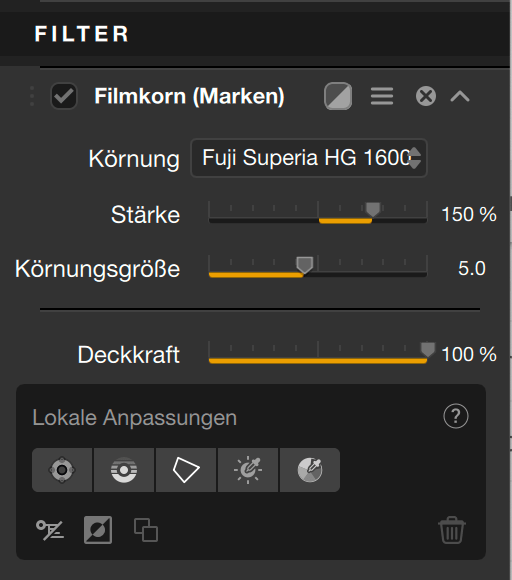Toggle the filter mask preview icon

(x=338, y=96)
